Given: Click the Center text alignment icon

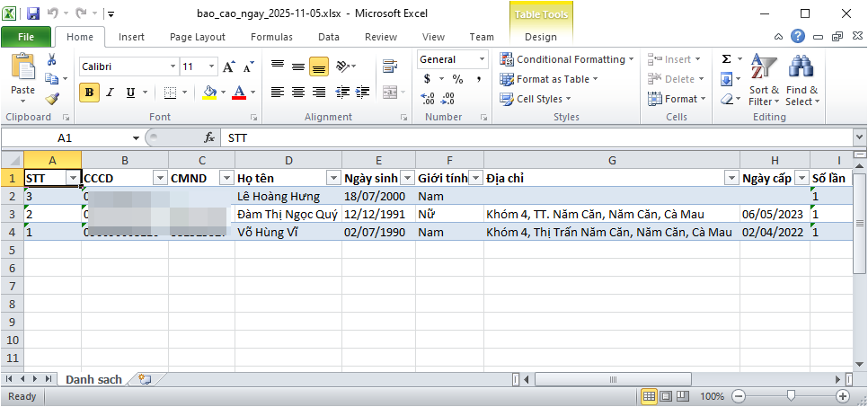Looking at the screenshot, I should click(x=297, y=93).
